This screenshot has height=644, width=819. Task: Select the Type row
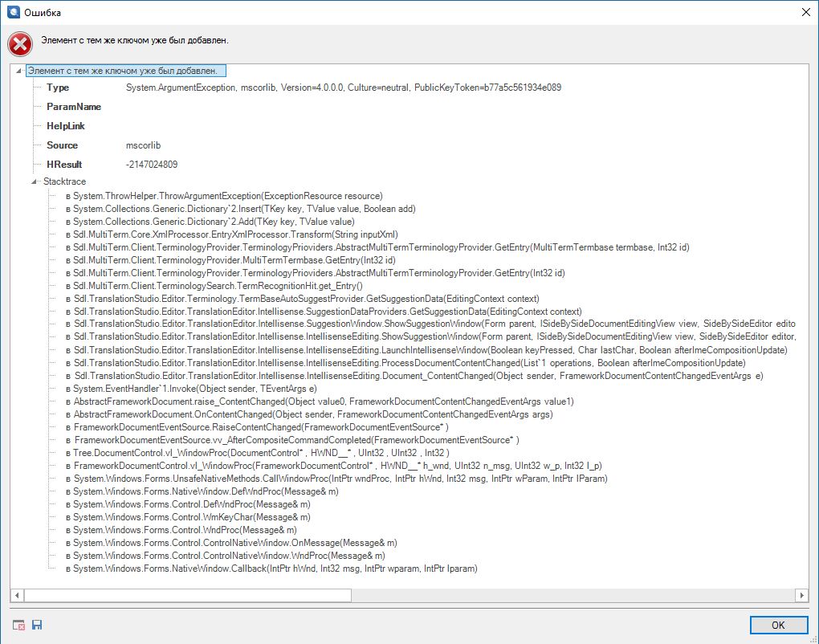pos(304,88)
